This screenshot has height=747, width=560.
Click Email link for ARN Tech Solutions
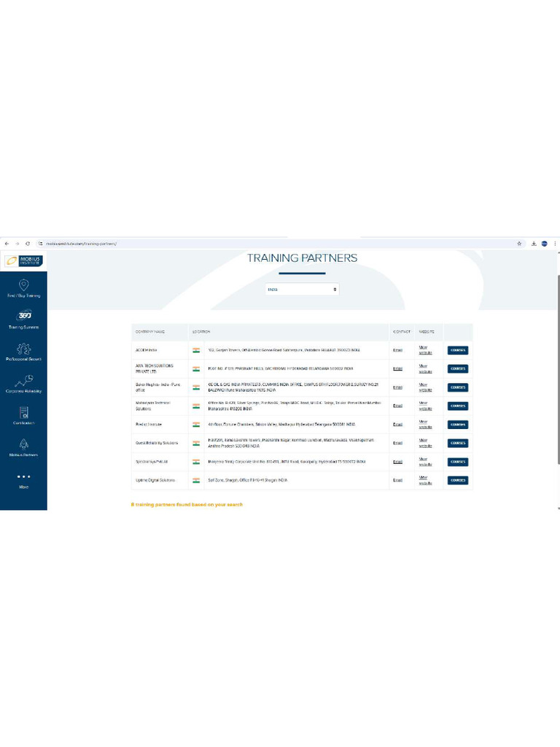coord(397,368)
